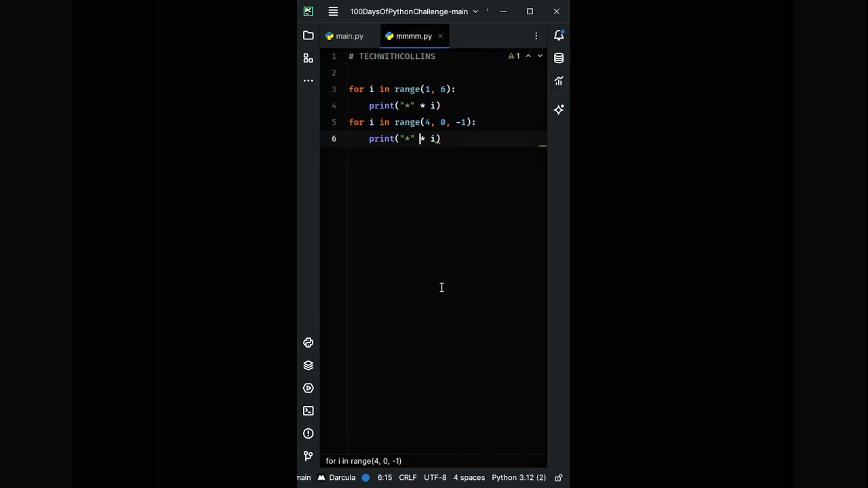Screen dimensions: 868x488
Task: Click the TECHWITHCOLLINS comment line
Action: pos(392,56)
